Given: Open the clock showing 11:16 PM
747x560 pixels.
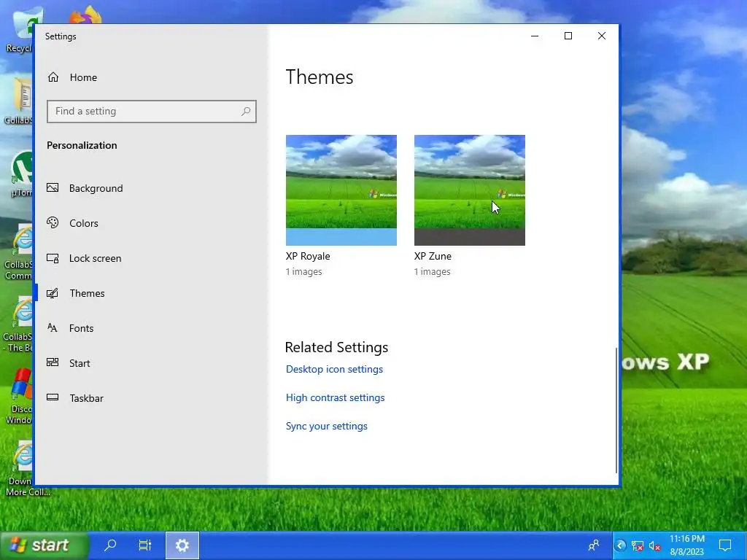Looking at the screenshot, I should coord(687,545).
